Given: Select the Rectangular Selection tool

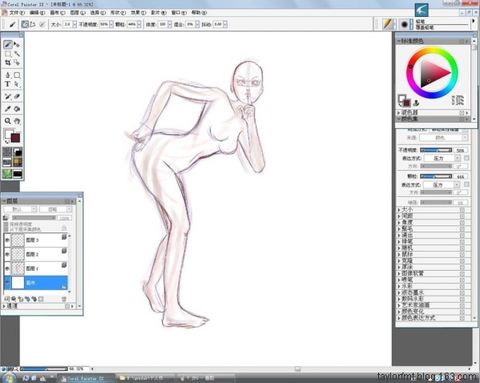Looking at the screenshot, I should coord(8,54).
